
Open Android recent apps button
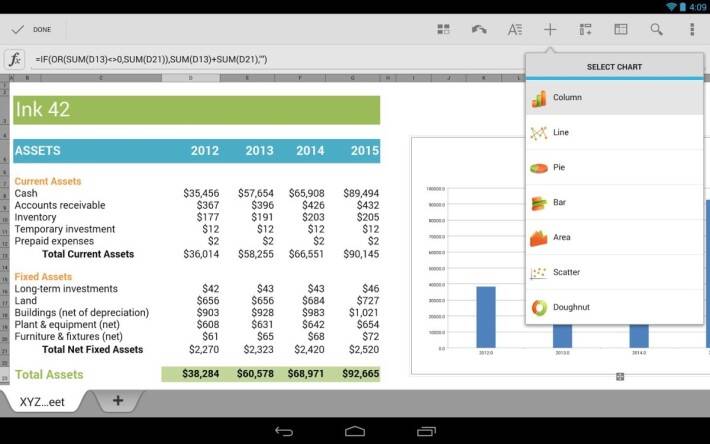(426, 431)
